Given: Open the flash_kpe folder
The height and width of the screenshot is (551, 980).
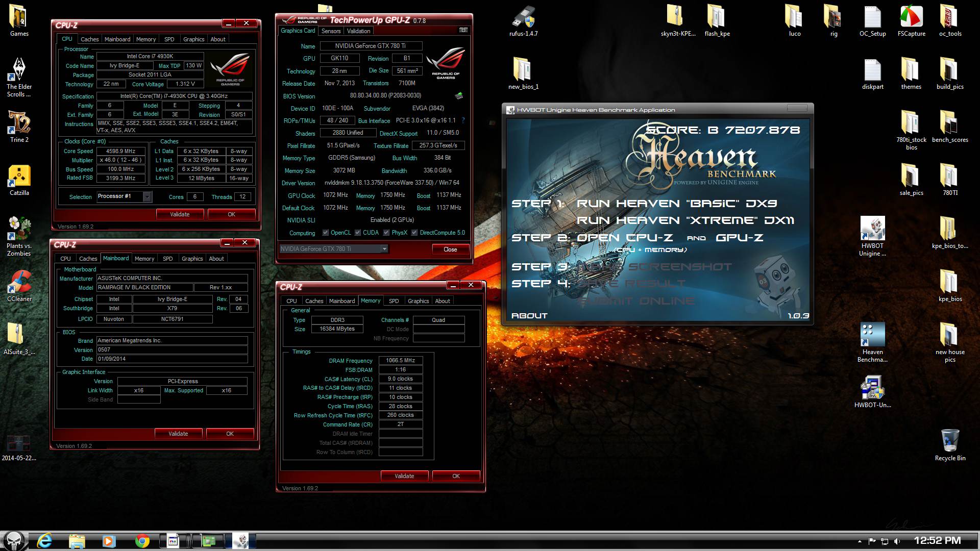Looking at the screenshot, I should pos(717,20).
